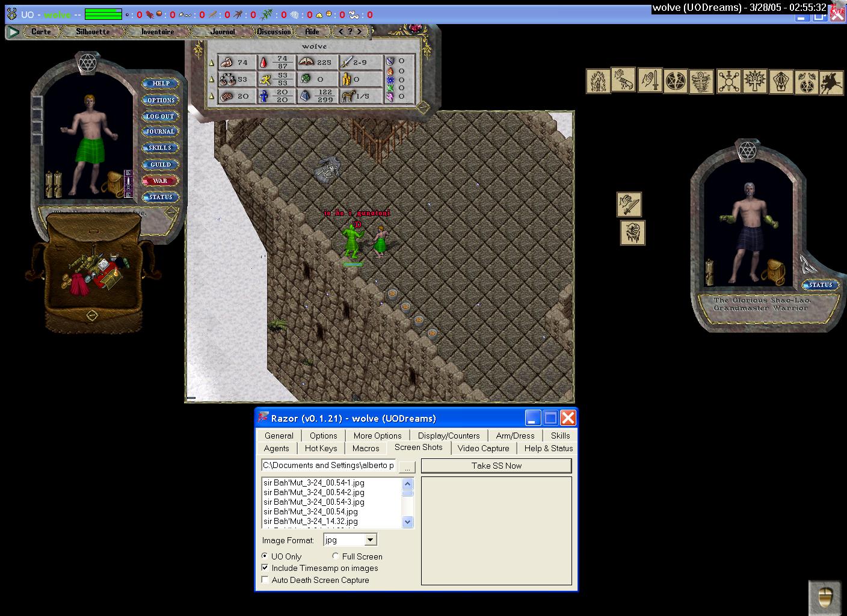Enable Auto Death Screen Capture
This screenshot has width=847, height=616.
(265, 580)
